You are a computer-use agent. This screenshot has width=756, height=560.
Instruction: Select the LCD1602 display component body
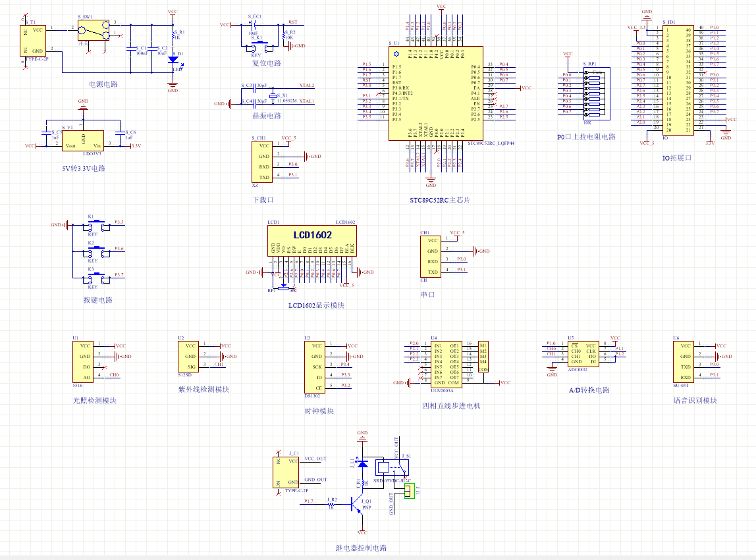(312, 242)
